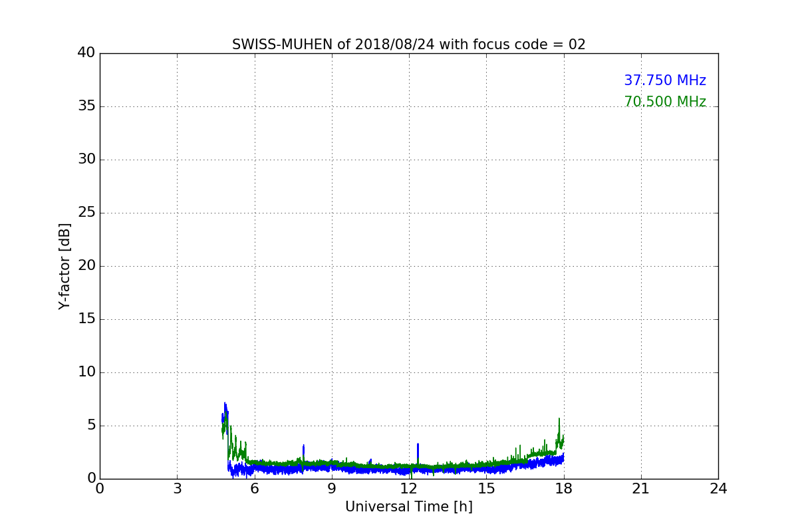Image resolution: width=798 pixels, height=532 pixels.
Task: Click y-axis tick label 40
Action: [x=86, y=53]
